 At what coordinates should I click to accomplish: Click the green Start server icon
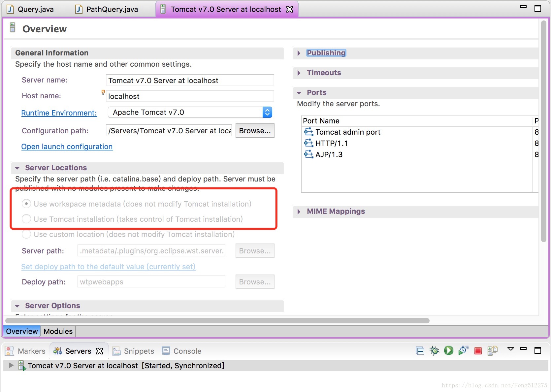448,350
